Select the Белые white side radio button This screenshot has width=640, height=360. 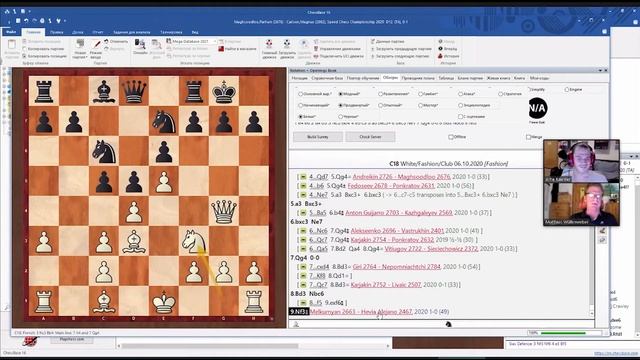(300, 117)
